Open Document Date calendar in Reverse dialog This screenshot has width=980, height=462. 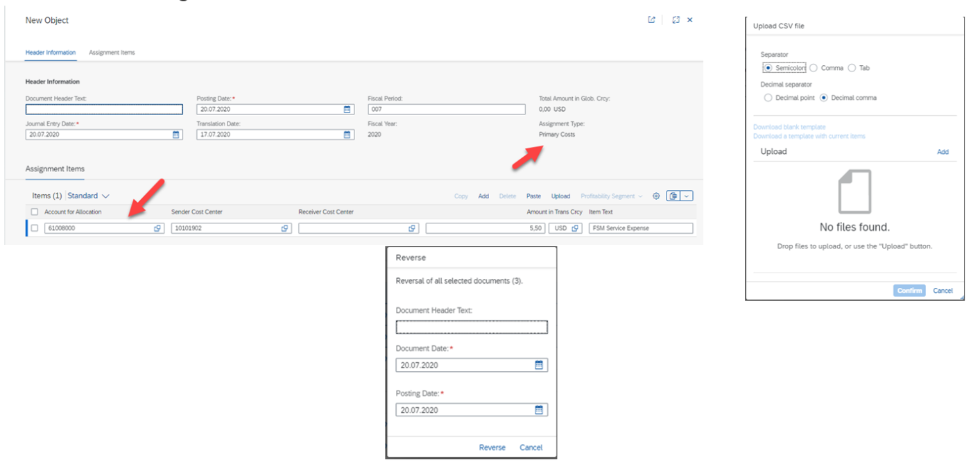[539, 365]
